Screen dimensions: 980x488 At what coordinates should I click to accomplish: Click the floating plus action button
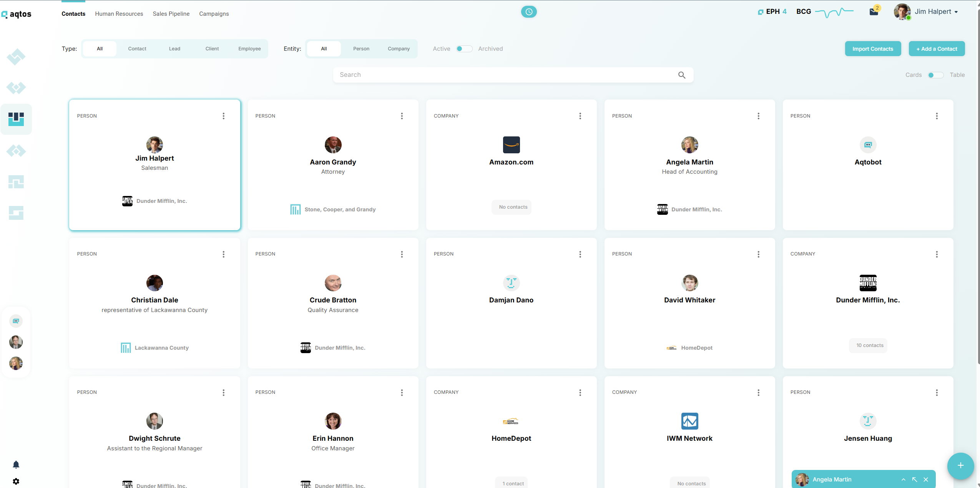(x=960, y=465)
